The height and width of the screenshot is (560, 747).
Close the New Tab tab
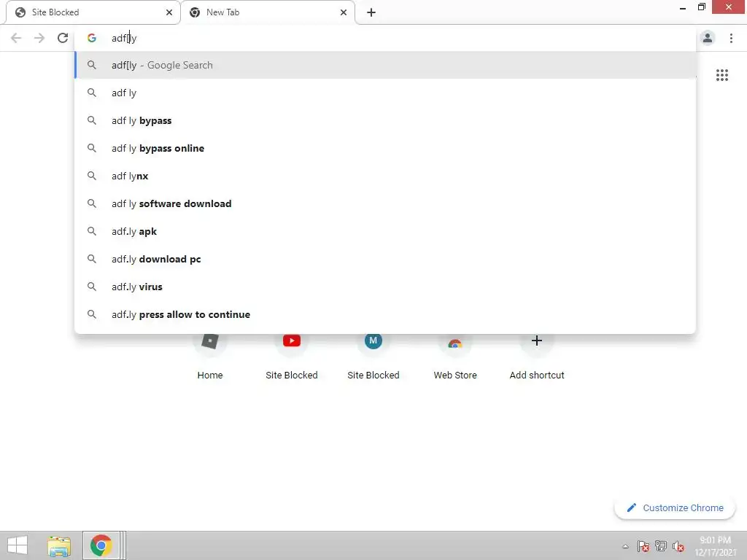(344, 12)
